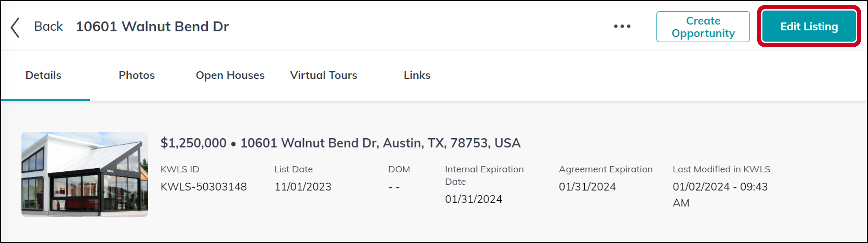The height and width of the screenshot is (243, 868).
Task: Click the 10601 Walnut Bend Dr page title
Action: point(152,27)
